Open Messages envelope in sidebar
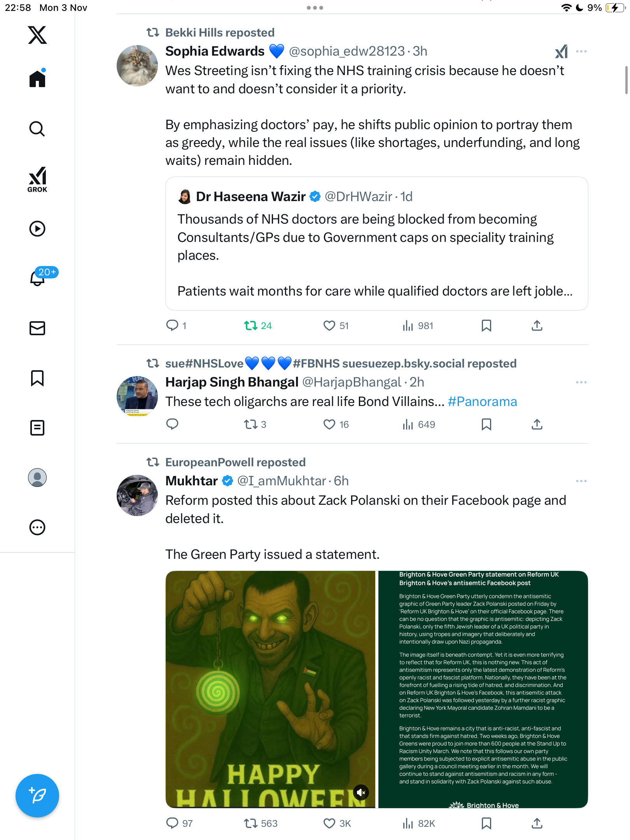The height and width of the screenshot is (840, 630). [x=37, y=328]
